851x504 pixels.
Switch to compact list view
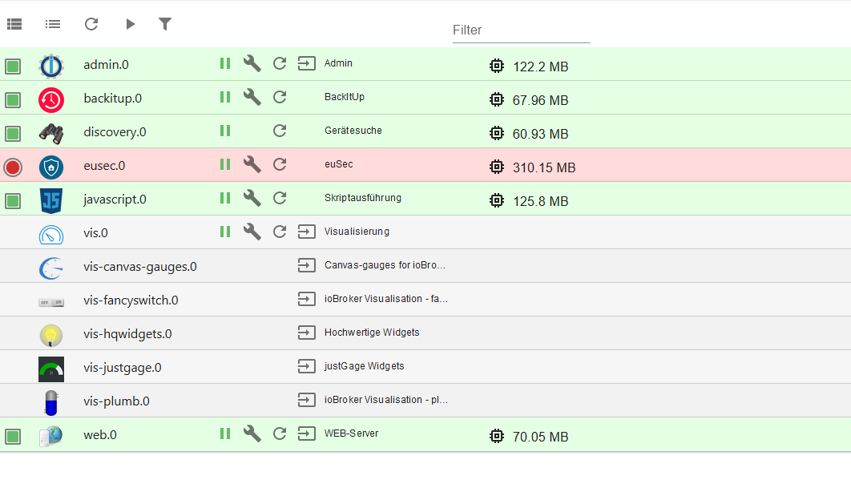point(53,25)
